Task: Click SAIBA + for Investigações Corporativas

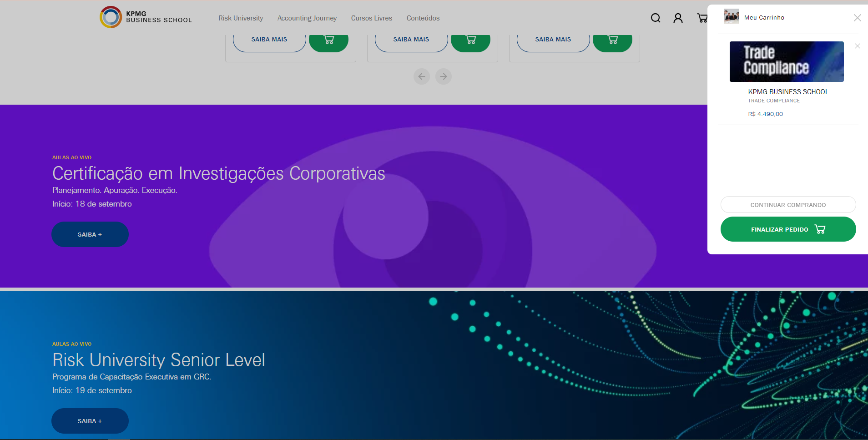Action: [x=90, y=234]
